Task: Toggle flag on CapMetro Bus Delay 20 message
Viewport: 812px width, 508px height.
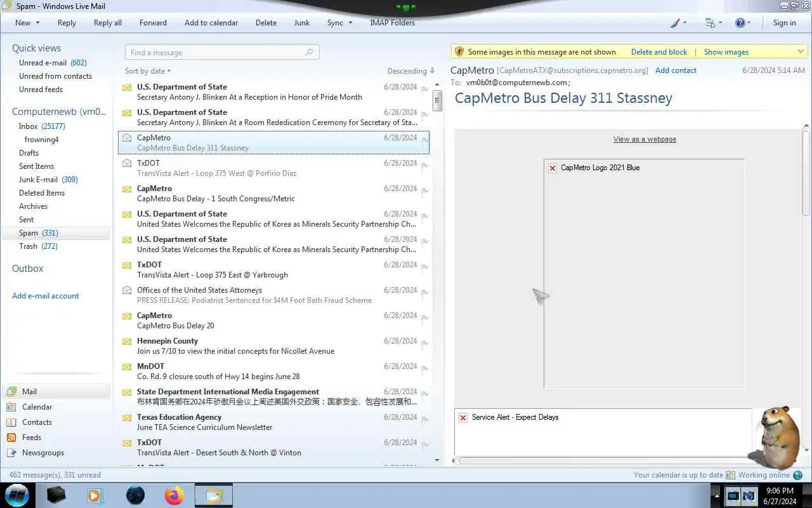Action: [x=424, y=318]
